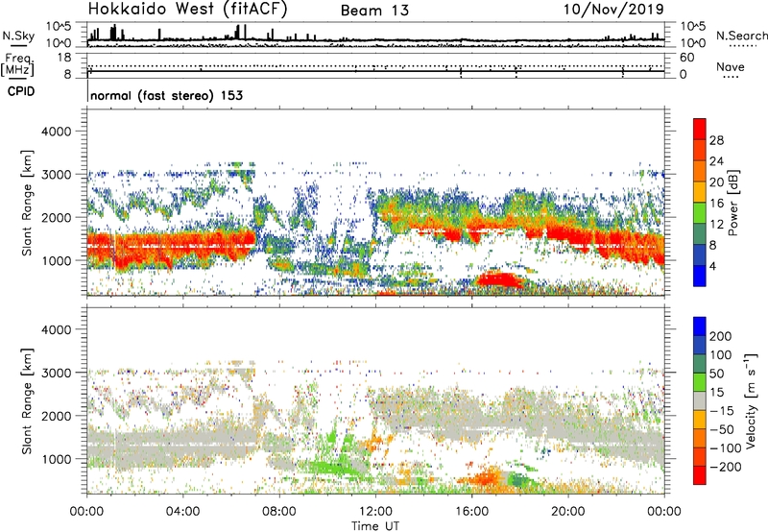This screenshot has width=768, height=532.
Task: Click 'normal (fast stereo) 153' text
Action: (166, 95)
